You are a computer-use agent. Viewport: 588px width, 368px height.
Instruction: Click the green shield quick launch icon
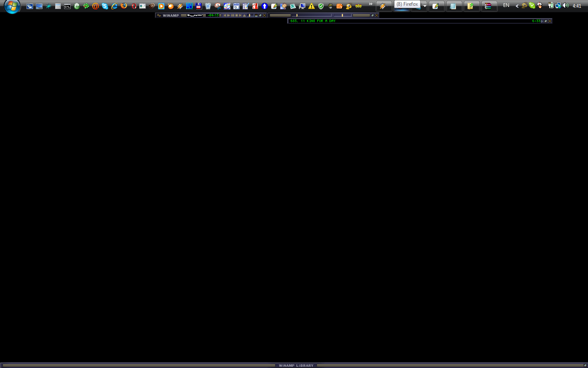pos(321,6)
